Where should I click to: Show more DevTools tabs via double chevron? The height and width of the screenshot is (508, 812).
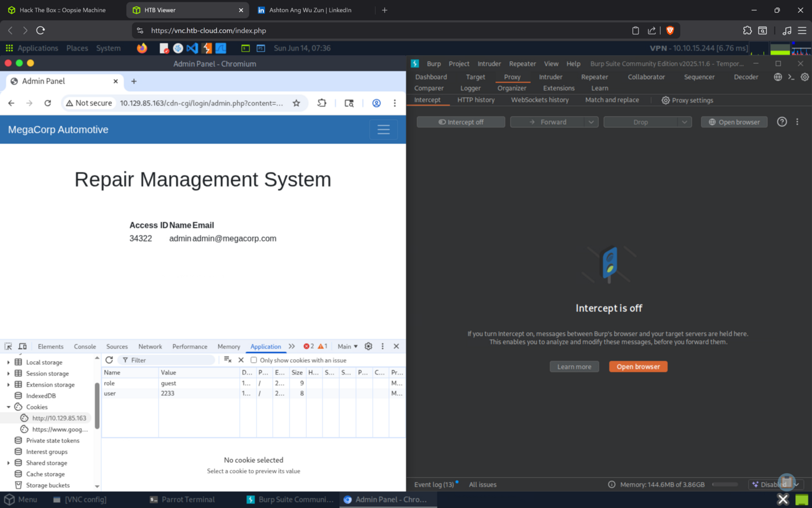(292, 346)
